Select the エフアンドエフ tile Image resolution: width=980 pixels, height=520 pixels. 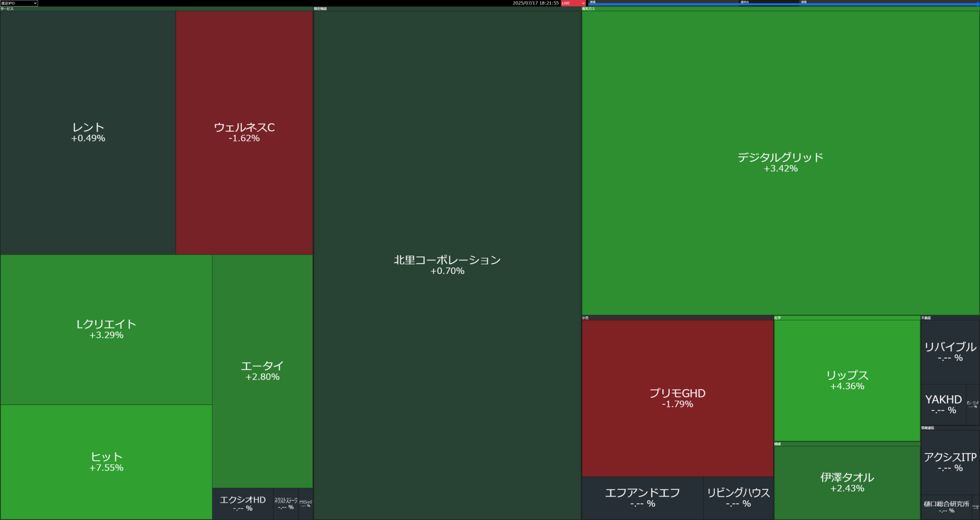tap(643, 498)
